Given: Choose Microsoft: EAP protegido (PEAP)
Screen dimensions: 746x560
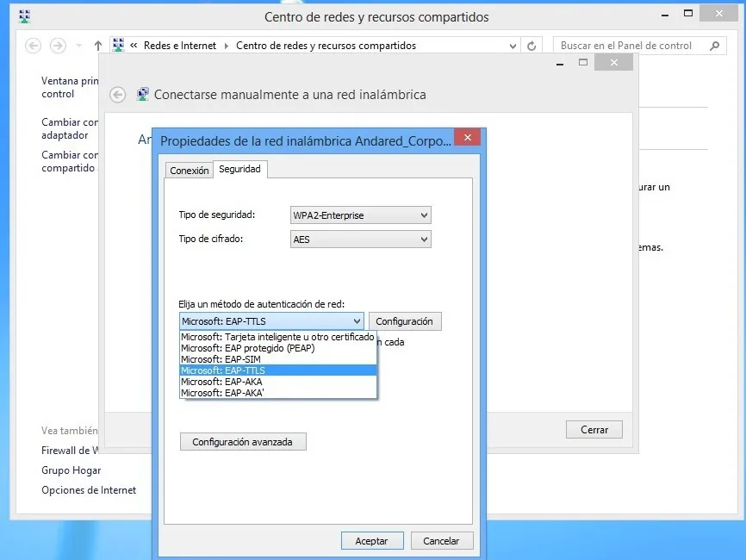Looking at the screenshot, I should click(x=278, y=348).
